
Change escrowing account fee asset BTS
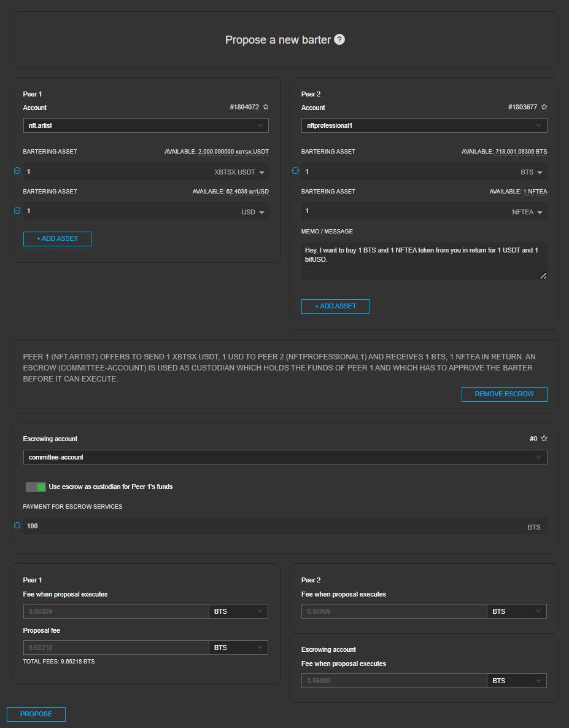pos(517,681)
